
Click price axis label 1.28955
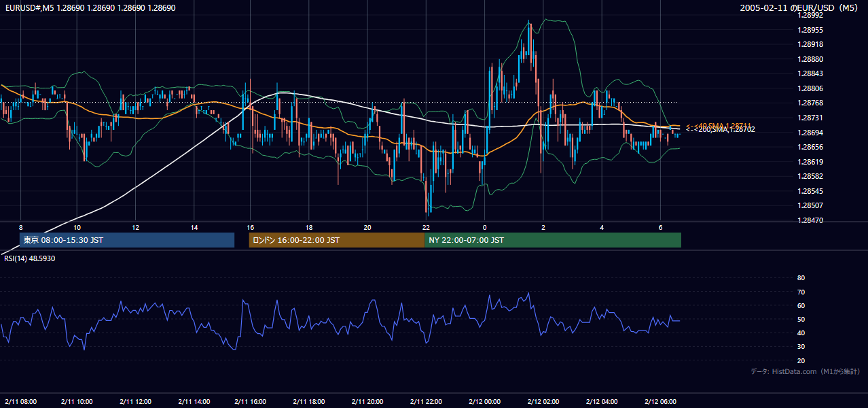tap(810, 30)
